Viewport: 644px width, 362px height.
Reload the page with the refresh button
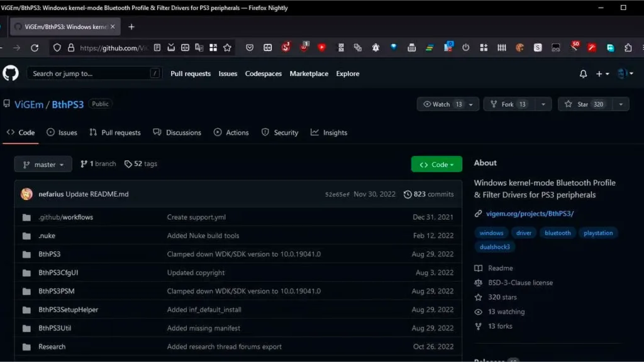click(35, 48)
